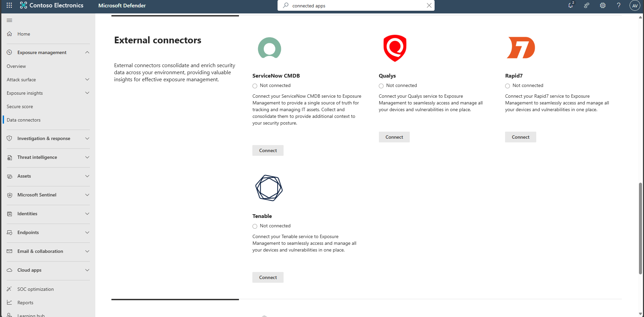The width and height of the screenshot is (644, 317).
Task: Click the Identities icon in sidebar
Action: click(x=9, y=214)
